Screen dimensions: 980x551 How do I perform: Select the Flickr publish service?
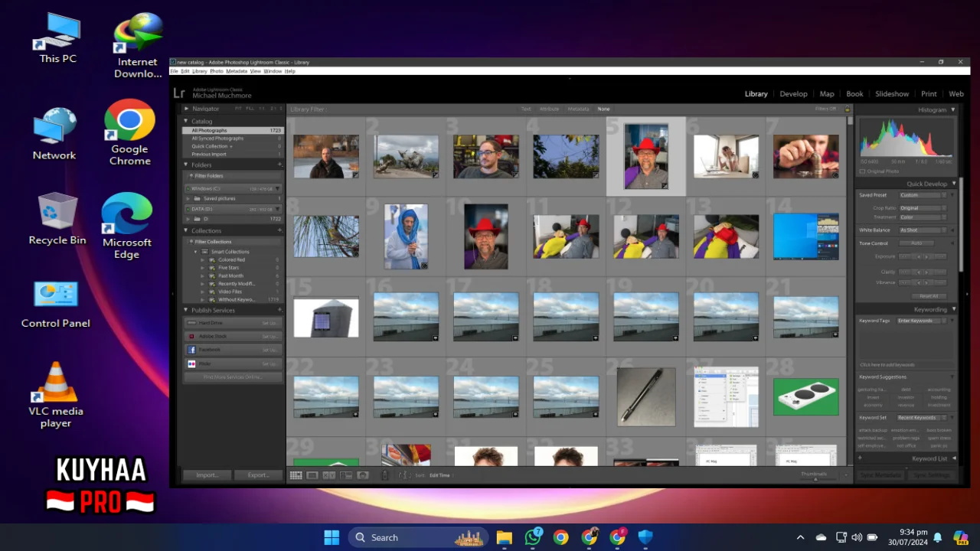[x=233, y=364]
